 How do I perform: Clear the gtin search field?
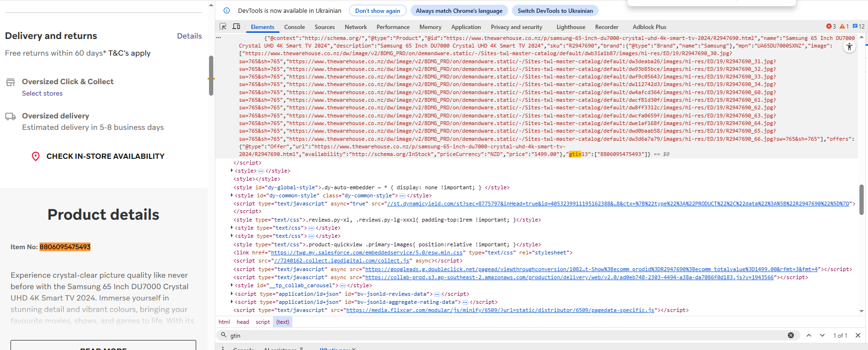791,335
